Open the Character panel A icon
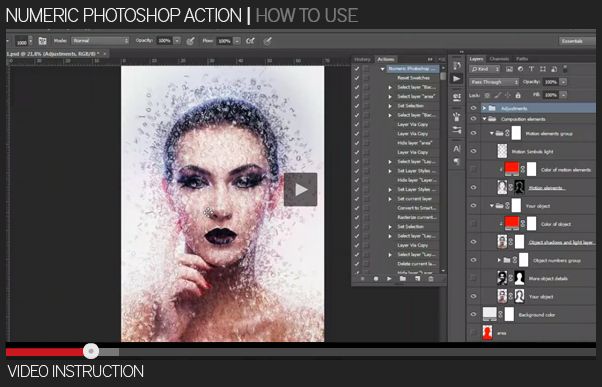602x387 pixels. pos(456,149)
